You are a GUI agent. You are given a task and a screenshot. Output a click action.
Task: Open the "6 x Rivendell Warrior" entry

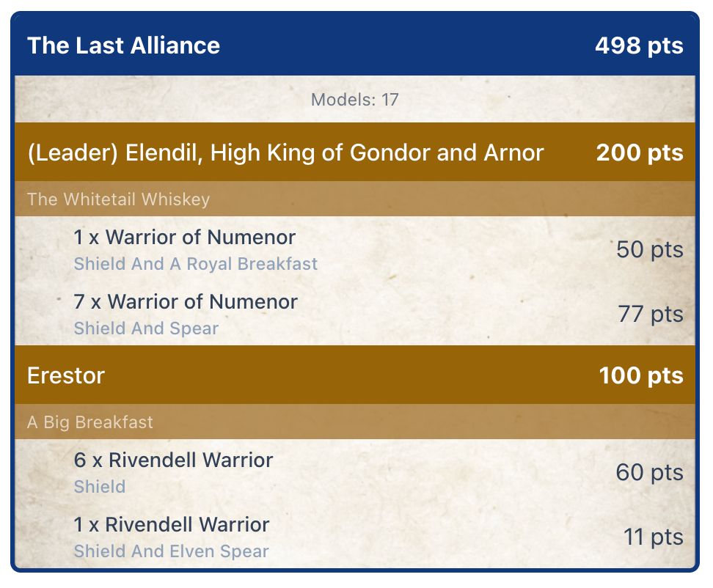point(173,460)
